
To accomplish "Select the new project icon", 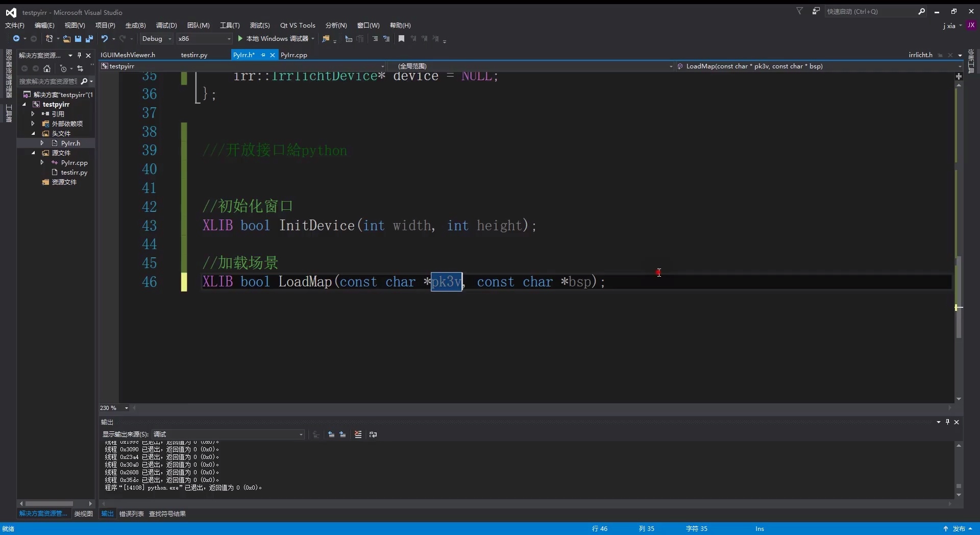I will click(51, 39).
